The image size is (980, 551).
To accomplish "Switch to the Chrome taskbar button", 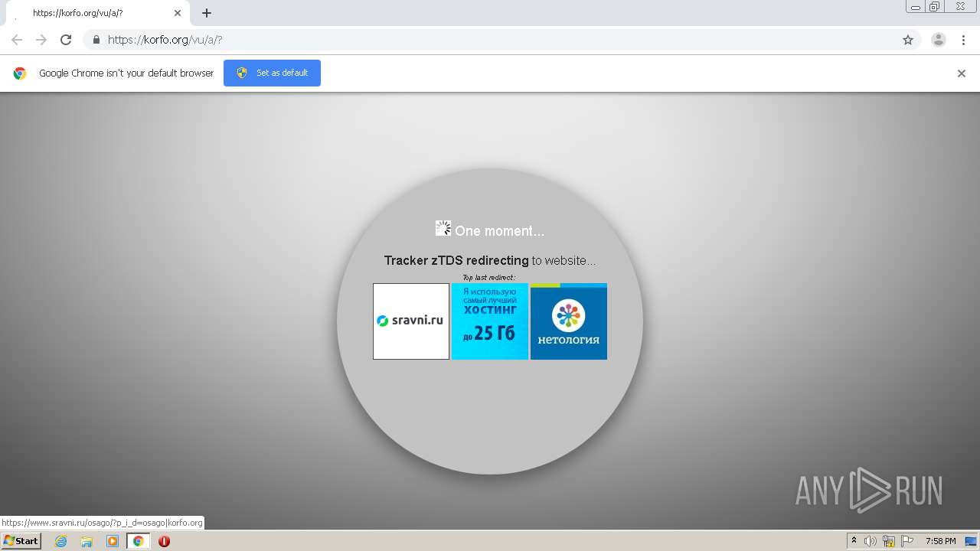I will tap(139, 541).
